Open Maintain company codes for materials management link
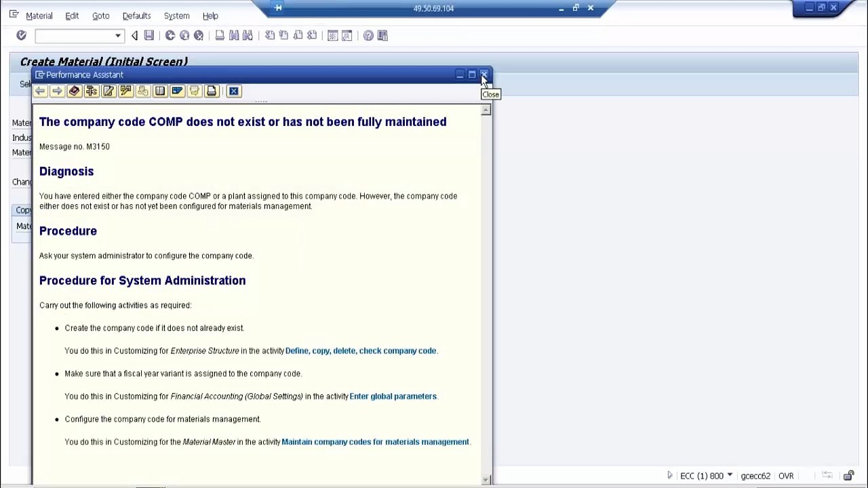868x488 pixels. (x=375, y=442)
